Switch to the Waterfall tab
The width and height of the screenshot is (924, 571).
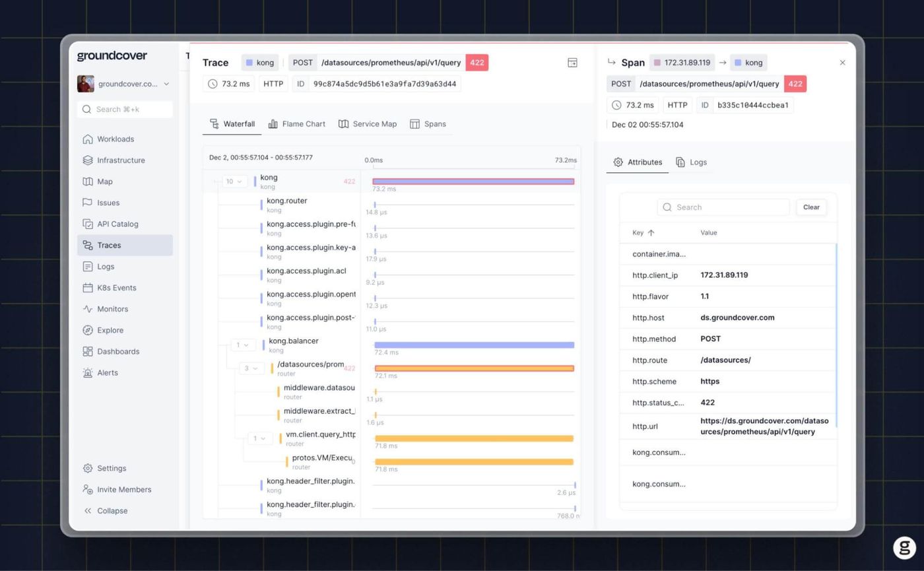click(x=232, y=124)
